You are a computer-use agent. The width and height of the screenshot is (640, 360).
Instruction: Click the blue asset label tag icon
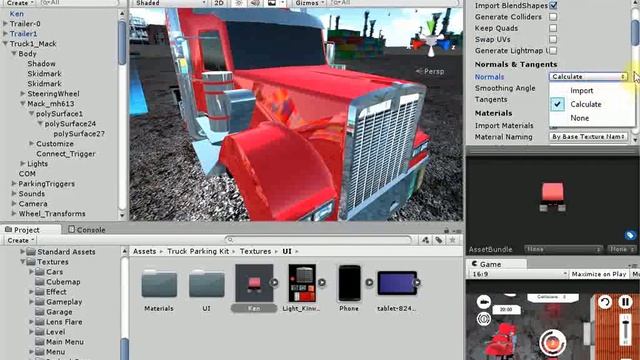[x=630, y=235]
